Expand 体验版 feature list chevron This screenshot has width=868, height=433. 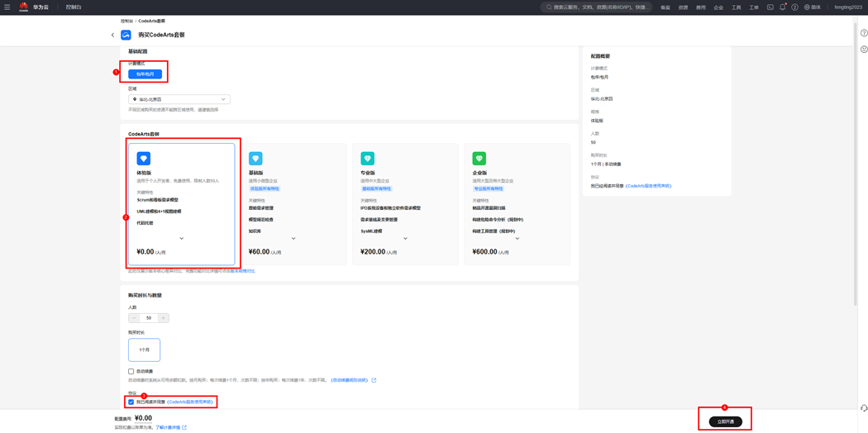tap(182, 238)
